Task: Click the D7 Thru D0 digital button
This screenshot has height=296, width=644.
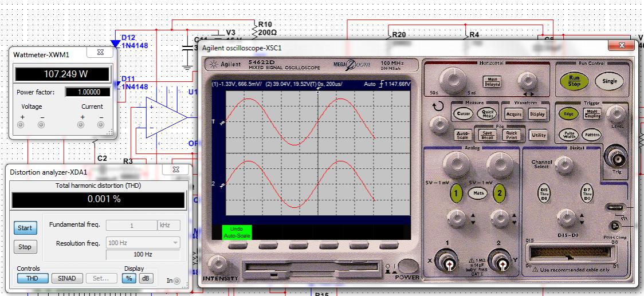Action: 586,193
